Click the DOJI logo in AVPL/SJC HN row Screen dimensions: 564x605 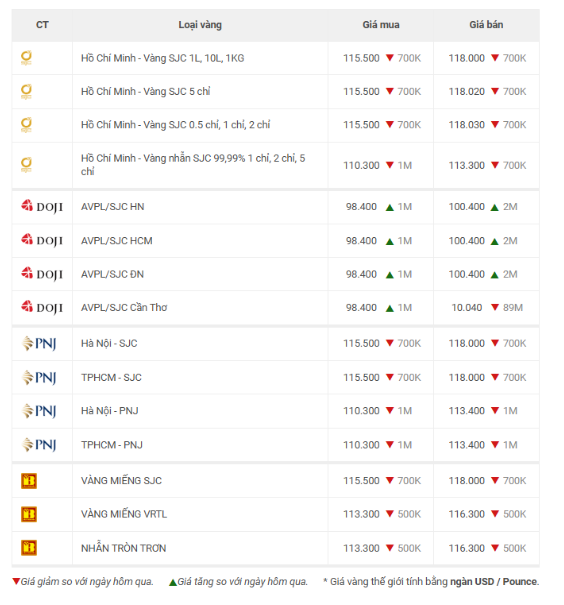tap(42, 206)
